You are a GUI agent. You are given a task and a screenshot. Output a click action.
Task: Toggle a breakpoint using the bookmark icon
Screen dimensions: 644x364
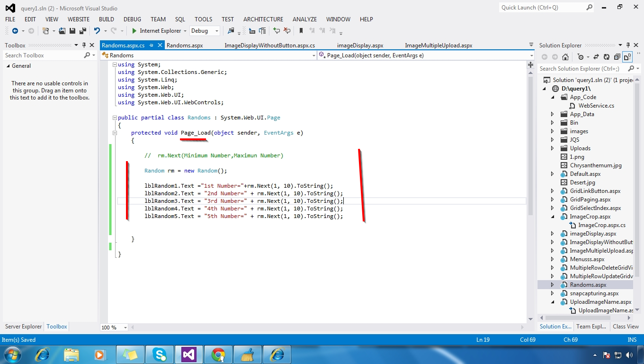point(302,31)
